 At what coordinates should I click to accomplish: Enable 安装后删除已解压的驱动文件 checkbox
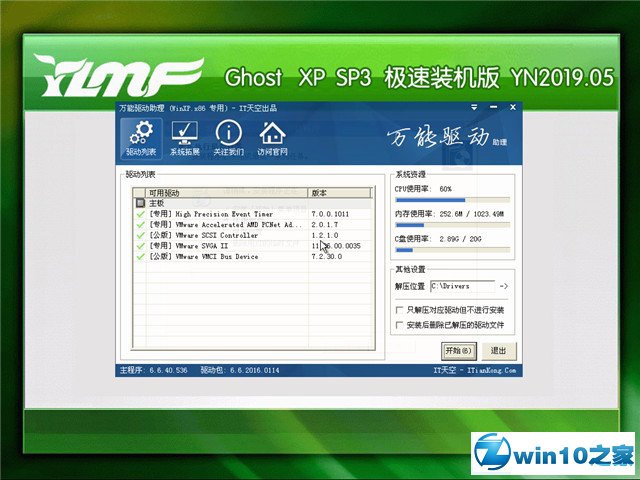[x=400, y=325]
